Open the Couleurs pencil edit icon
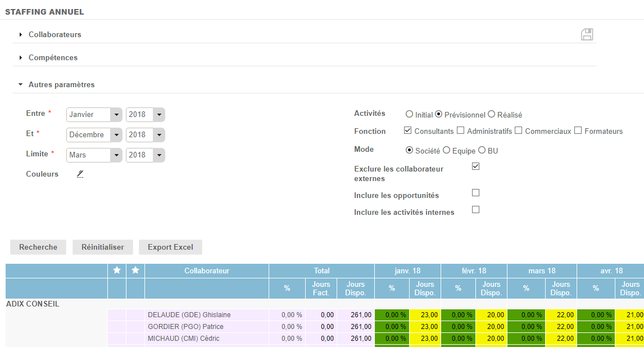Viewport: 644px width, 347px height. [x=80, y=174]
